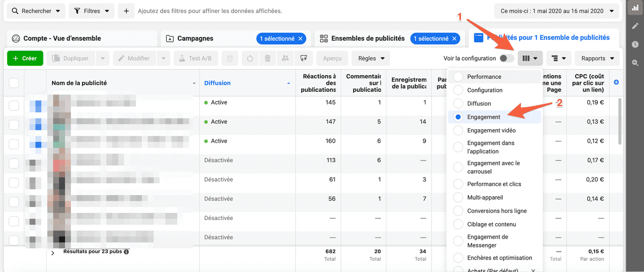Click the green Créer button
This screenshot has height=272, width=644.
click(x=25, y=58)
